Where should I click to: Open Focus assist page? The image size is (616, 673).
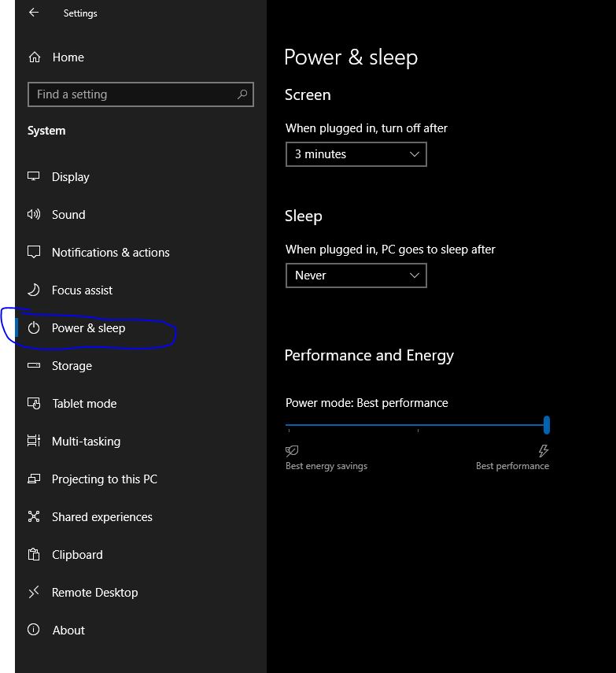click(82, 290)
